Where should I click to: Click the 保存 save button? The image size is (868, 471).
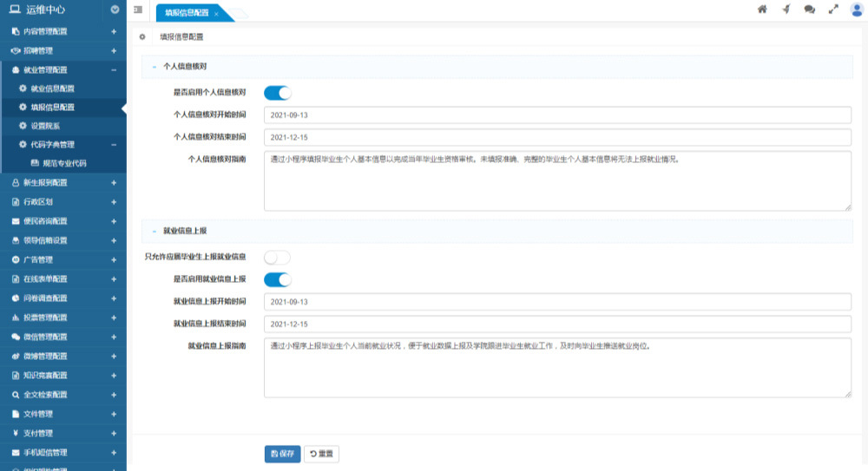[282, 454]
